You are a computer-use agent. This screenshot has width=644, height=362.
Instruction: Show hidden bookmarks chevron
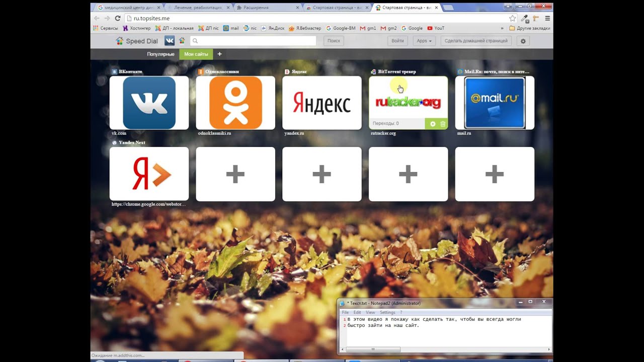tap(502, 28)
